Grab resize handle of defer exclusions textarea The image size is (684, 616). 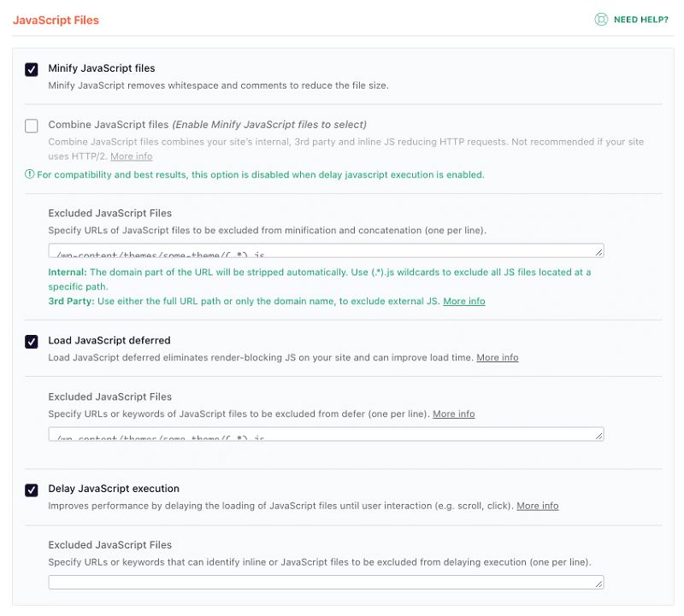599,436
